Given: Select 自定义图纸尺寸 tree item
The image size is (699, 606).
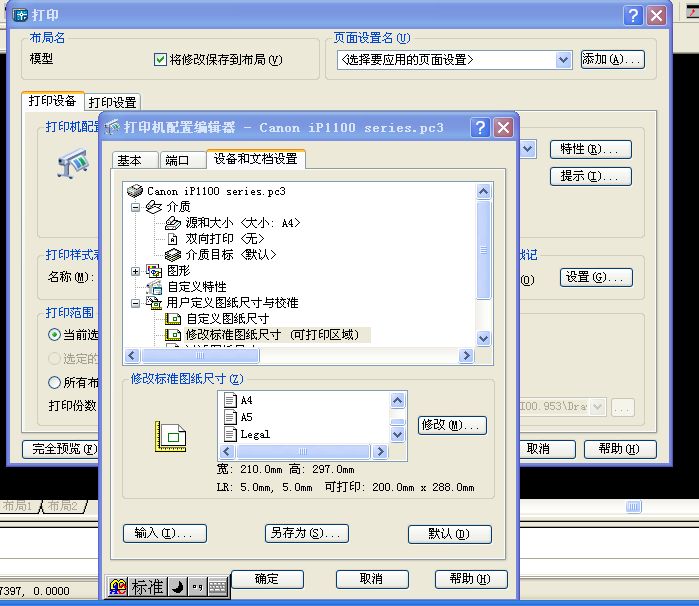Looking at the screenshot, I should pos(227,319).
